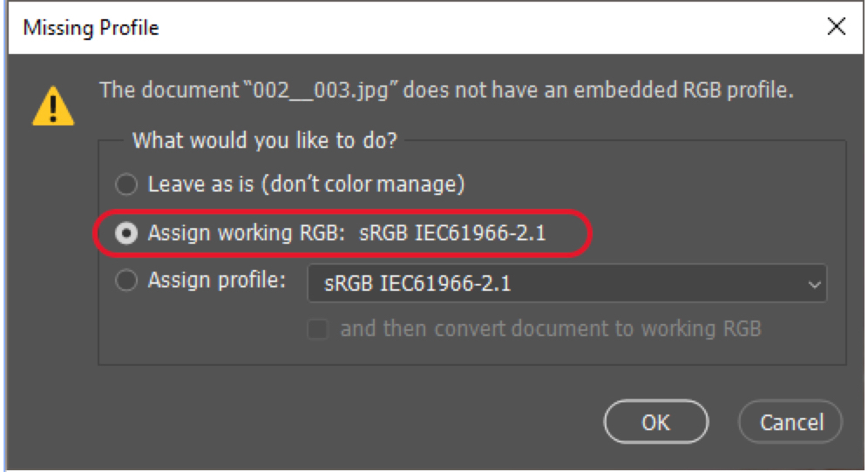This screenshot has width=868, height=472.
Task: Click the working RGB sRGB IEC61966-2.1 label
Action: 452,233
